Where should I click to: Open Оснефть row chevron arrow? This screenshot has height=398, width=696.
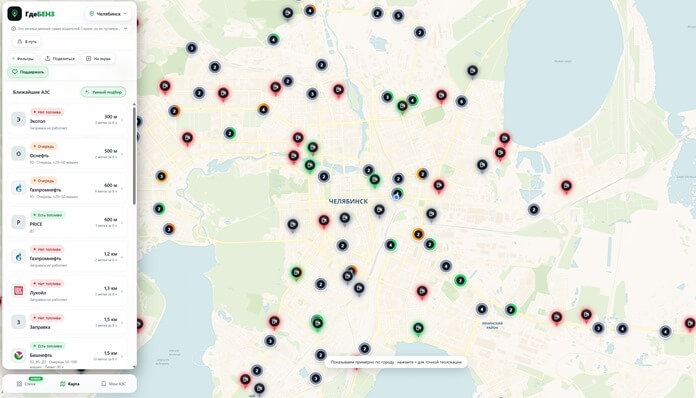(x=123, y=154)
